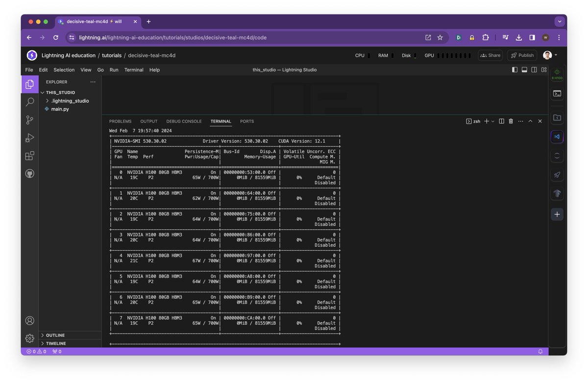This screenshot has height=383, width=588.
Task: Click the Lightning AI logo
Action: click(x=32, y=55)
